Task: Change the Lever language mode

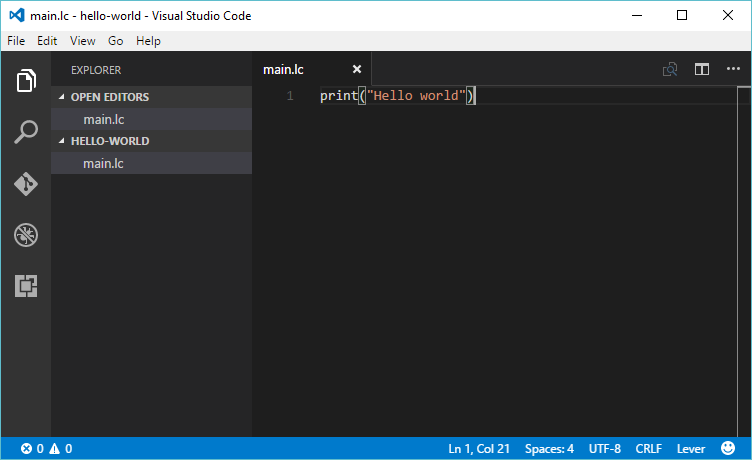Action: [690, 449]
